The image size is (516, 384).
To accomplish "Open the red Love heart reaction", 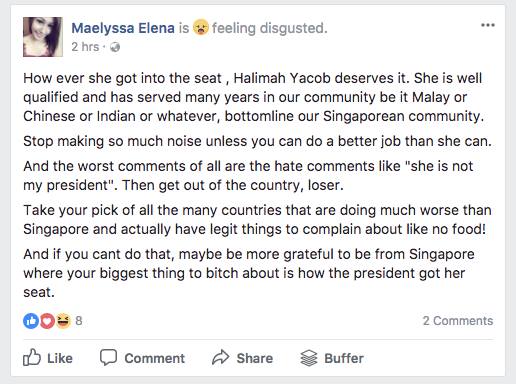I will coord(47,321).
